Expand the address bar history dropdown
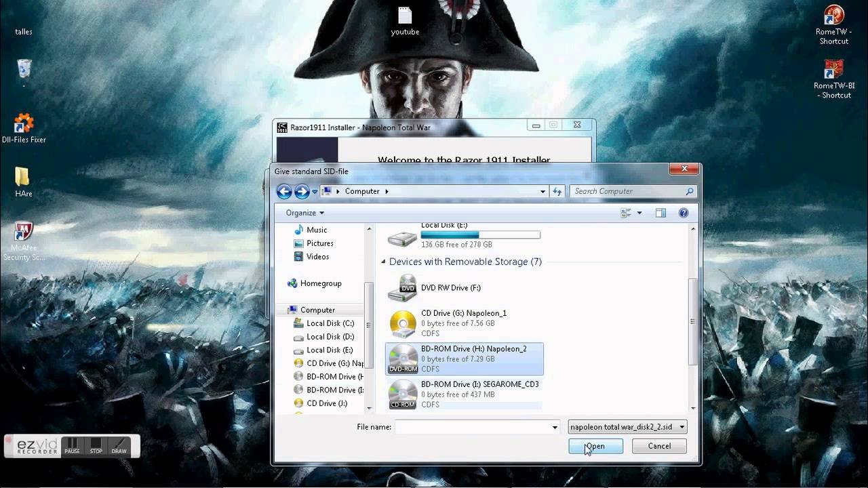Viewport: 868px width, 488px height. coord(542,191)
